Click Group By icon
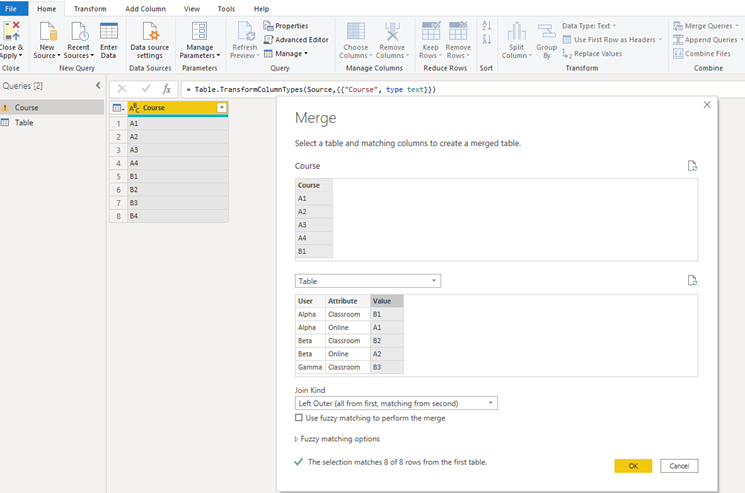The image size is (745, 493). 546,31
